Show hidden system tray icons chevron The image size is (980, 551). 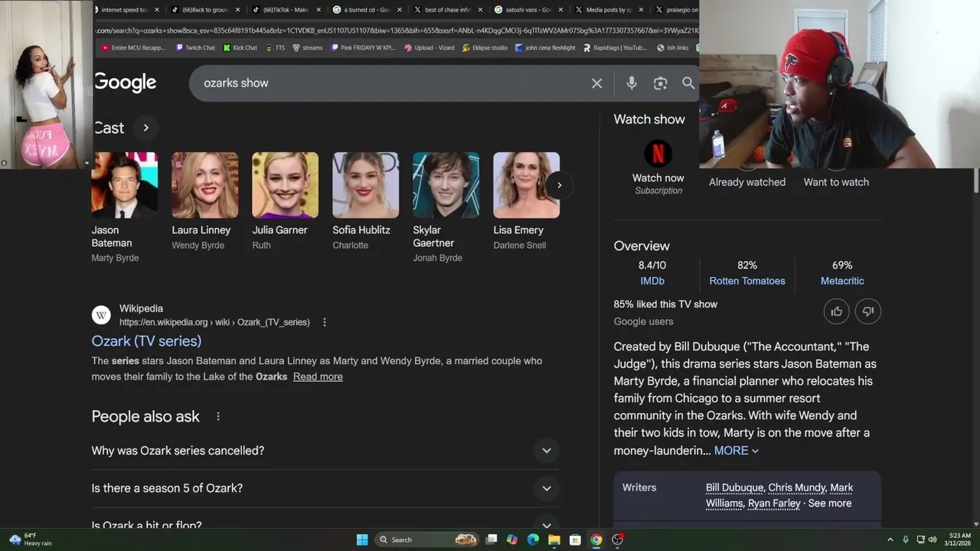tap(890, 540)
